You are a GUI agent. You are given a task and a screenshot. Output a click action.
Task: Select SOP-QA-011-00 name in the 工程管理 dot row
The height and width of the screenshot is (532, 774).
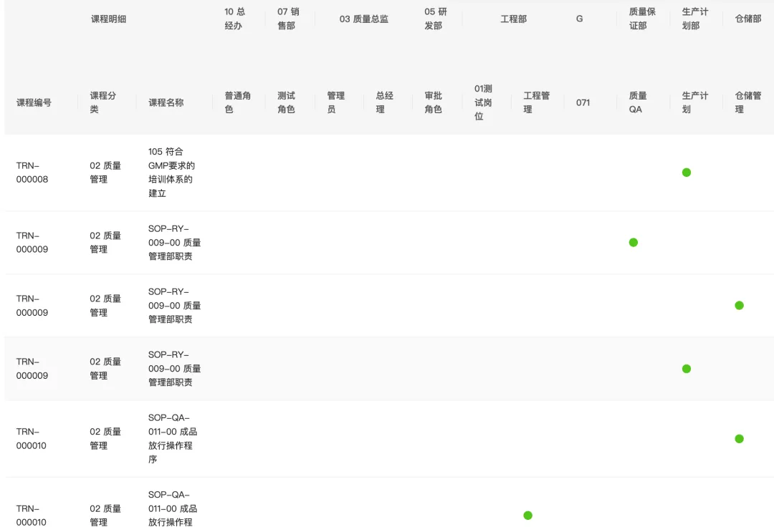point(172,508)
